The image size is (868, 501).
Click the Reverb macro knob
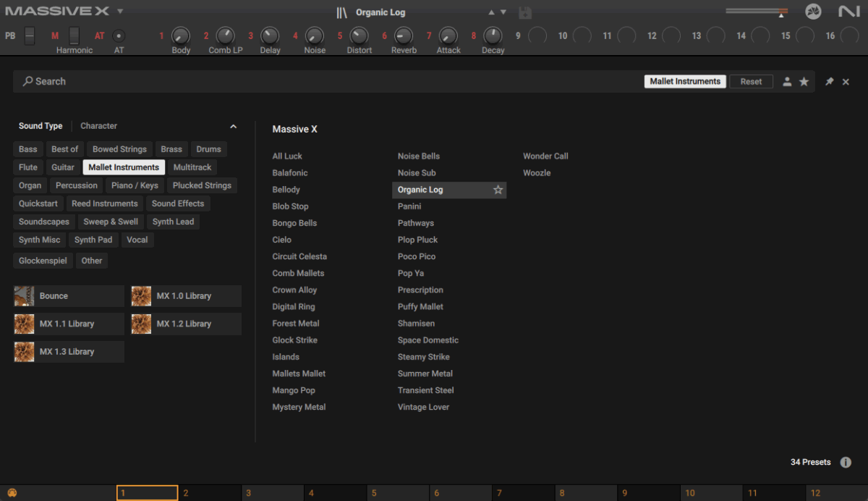click(x=404, y=35)
